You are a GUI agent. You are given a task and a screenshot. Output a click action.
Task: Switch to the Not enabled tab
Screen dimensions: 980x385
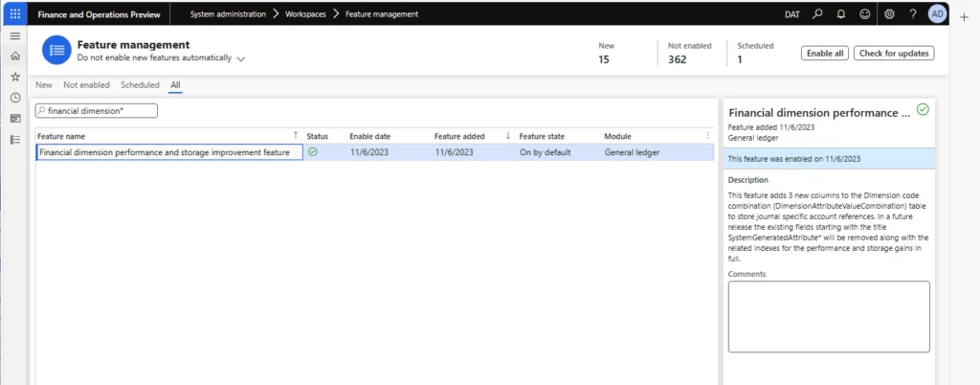tap(86, 85)
